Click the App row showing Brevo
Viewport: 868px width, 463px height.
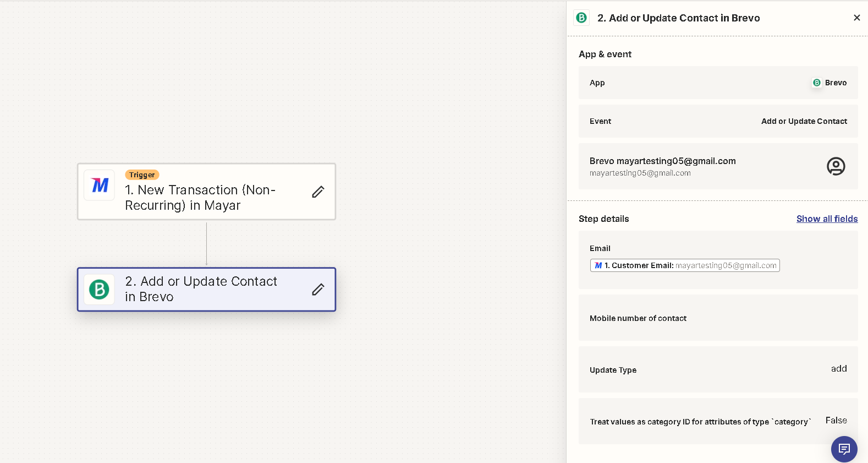coord(718,83)
